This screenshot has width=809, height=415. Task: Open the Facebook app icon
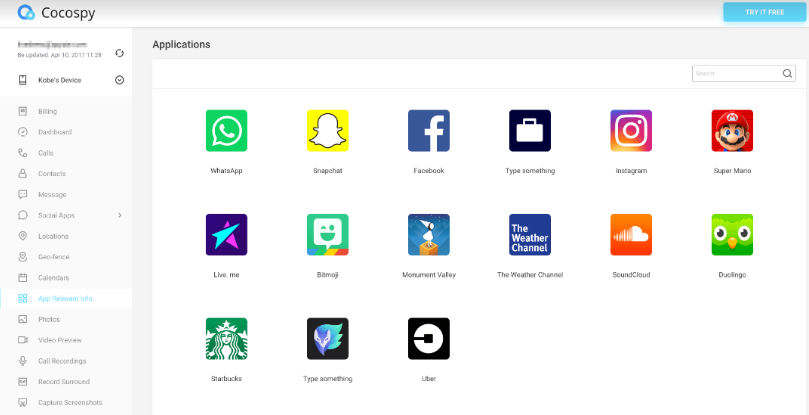429,131
